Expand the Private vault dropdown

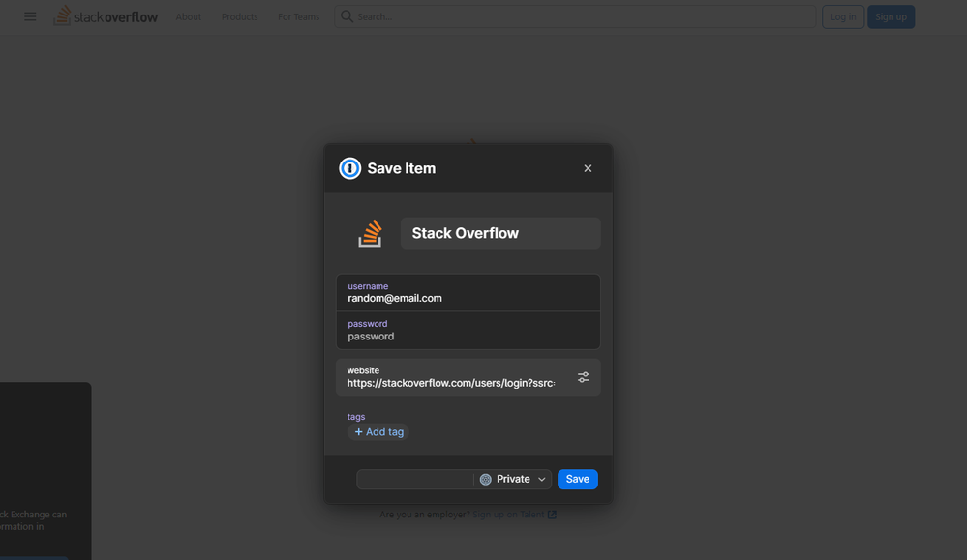point(541,480)
